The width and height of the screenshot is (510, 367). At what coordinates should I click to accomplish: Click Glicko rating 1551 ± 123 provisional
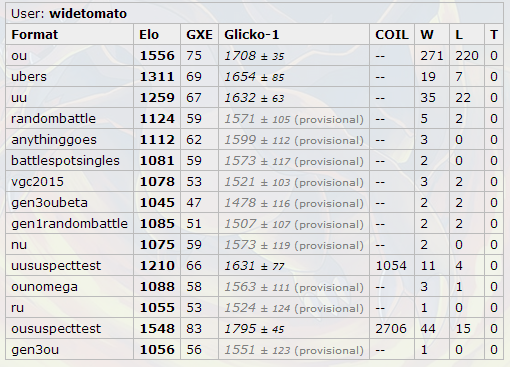[294, 350]
